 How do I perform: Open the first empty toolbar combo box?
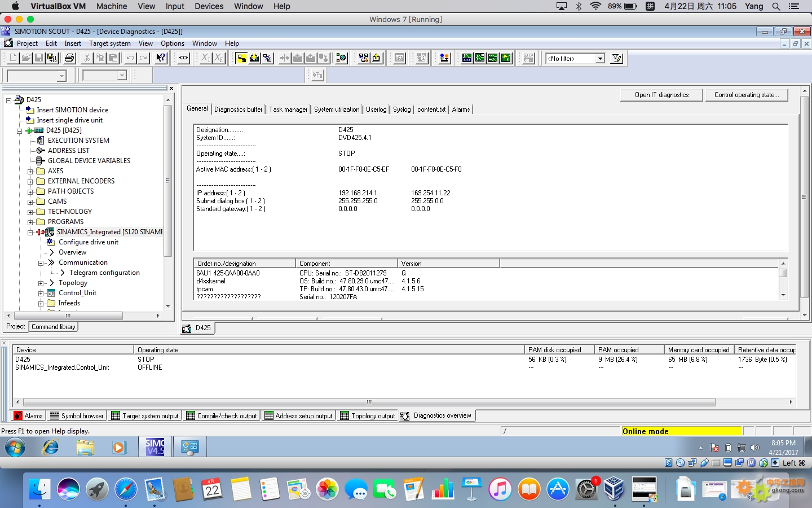62,76
